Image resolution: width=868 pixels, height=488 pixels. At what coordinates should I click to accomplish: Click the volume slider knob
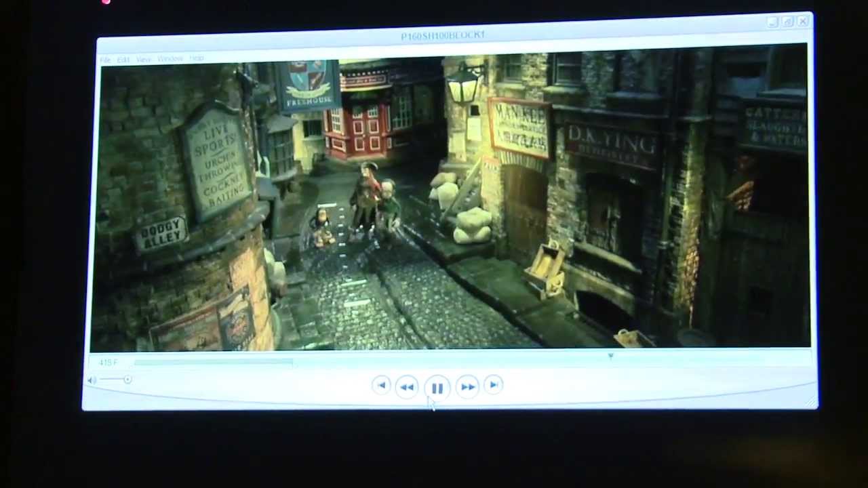(x=127, y=380)
